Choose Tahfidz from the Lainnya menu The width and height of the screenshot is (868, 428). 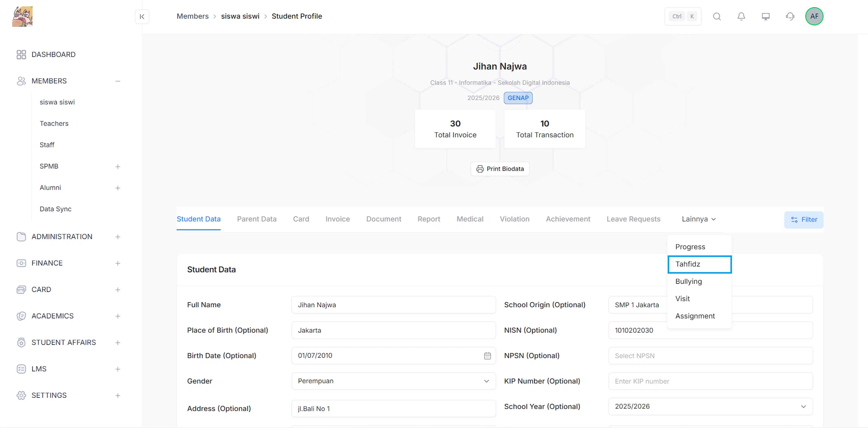coord(699,264)
